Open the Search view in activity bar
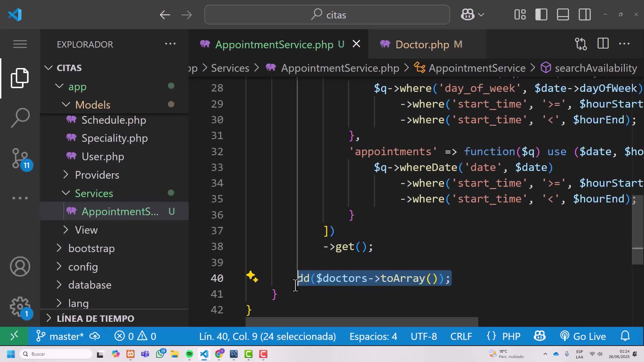The width and height of the screenshot is (644, 362). point(20,118)
